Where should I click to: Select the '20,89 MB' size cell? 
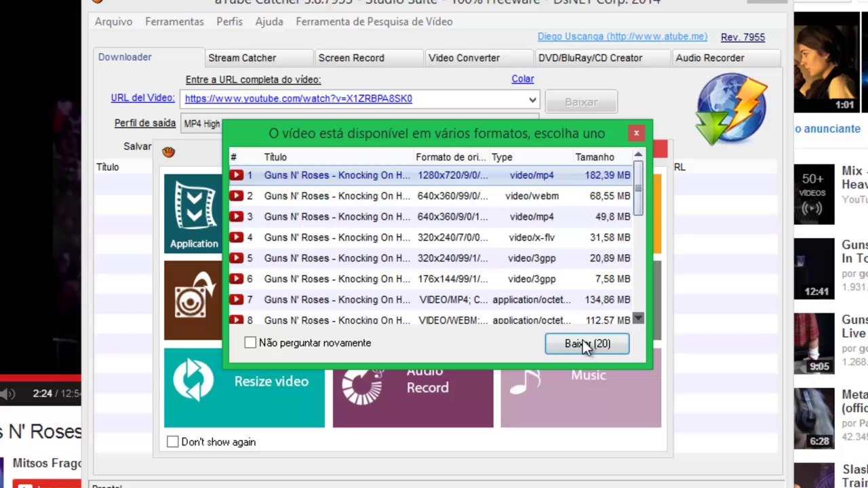[610, 258]
